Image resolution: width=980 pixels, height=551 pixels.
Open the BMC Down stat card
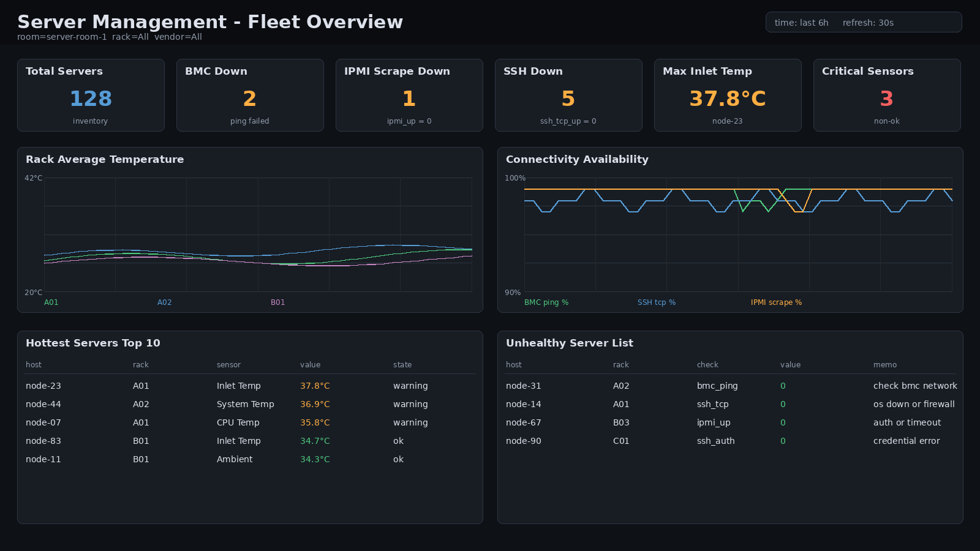click(250, 95)
